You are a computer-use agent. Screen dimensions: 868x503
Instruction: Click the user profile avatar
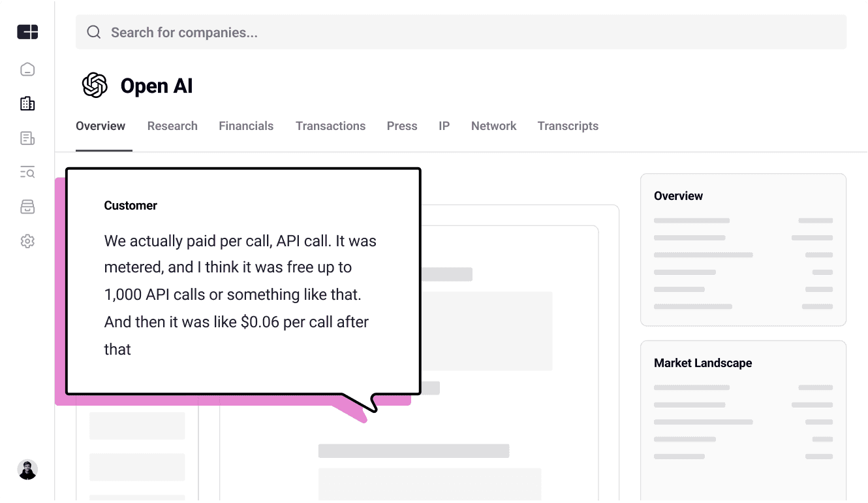click(x=27, y=470)
